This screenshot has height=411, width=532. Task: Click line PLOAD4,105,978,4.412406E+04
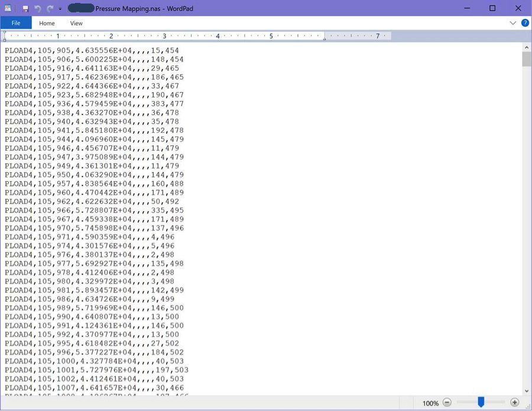(90, 272)
